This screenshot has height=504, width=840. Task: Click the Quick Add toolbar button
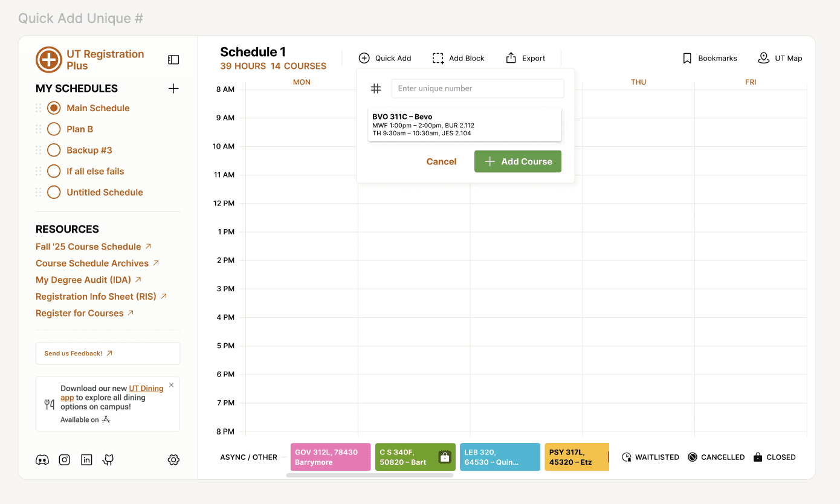[385, 58]
